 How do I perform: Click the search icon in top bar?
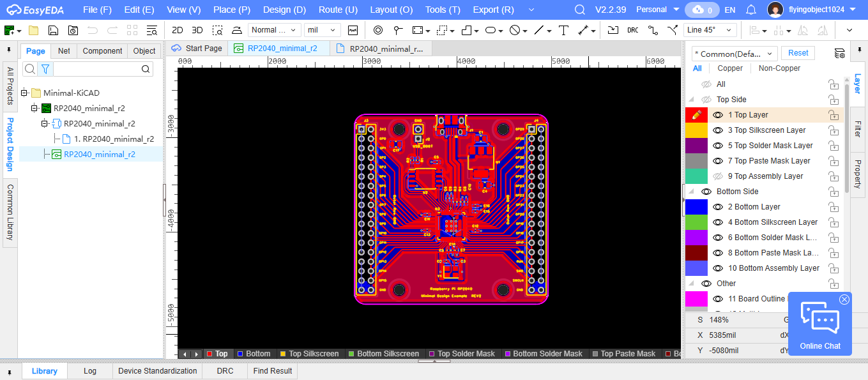[x=580, y=10]
